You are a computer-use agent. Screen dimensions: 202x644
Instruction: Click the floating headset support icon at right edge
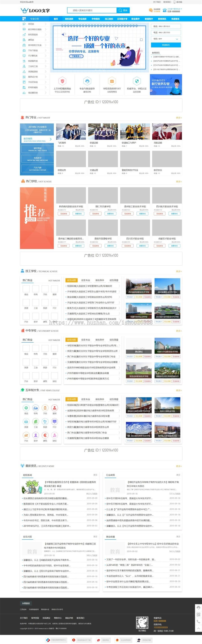point(198,608)
